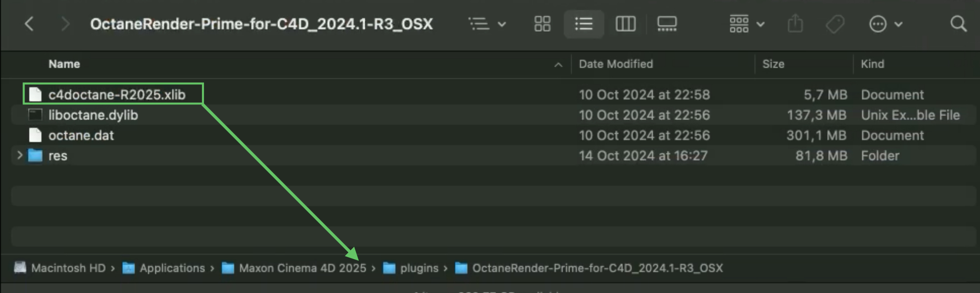Screen dimensions: 980x293
Task: Sort by Date Modified column
Action: [x=616, y=64]
